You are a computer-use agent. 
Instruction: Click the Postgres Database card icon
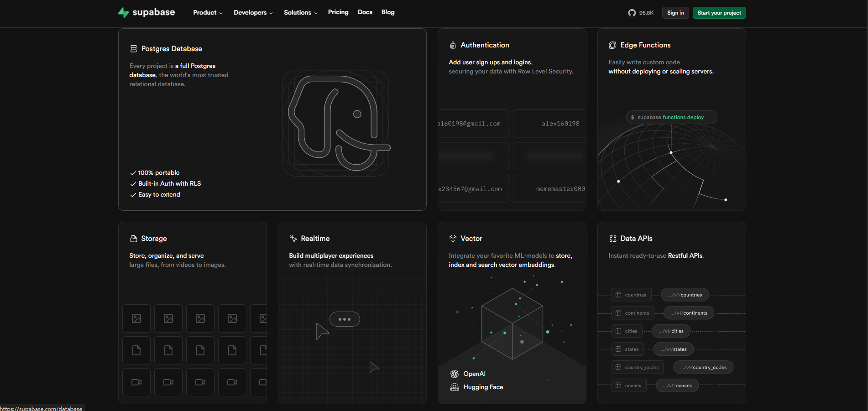click(134, 49)
